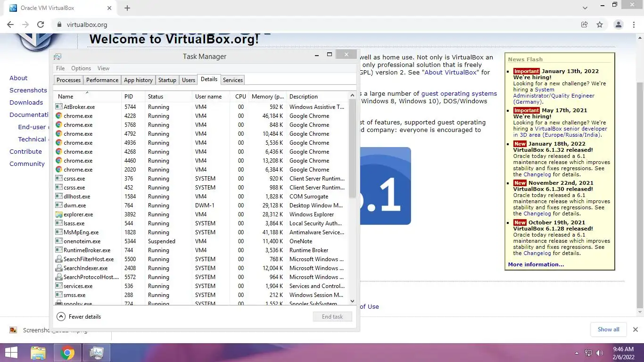Open Task Manager View menu
644x362 pixels.
(x=103, y=68)
